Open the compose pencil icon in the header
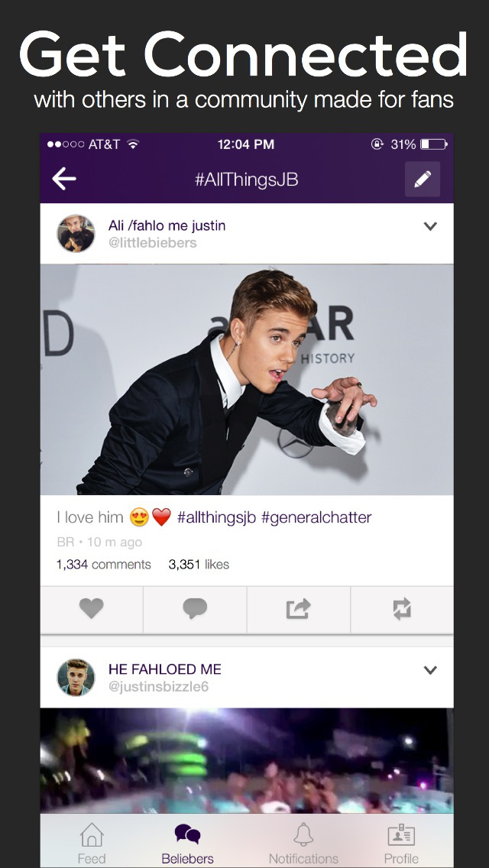489x868 pixels. point(423,179)
